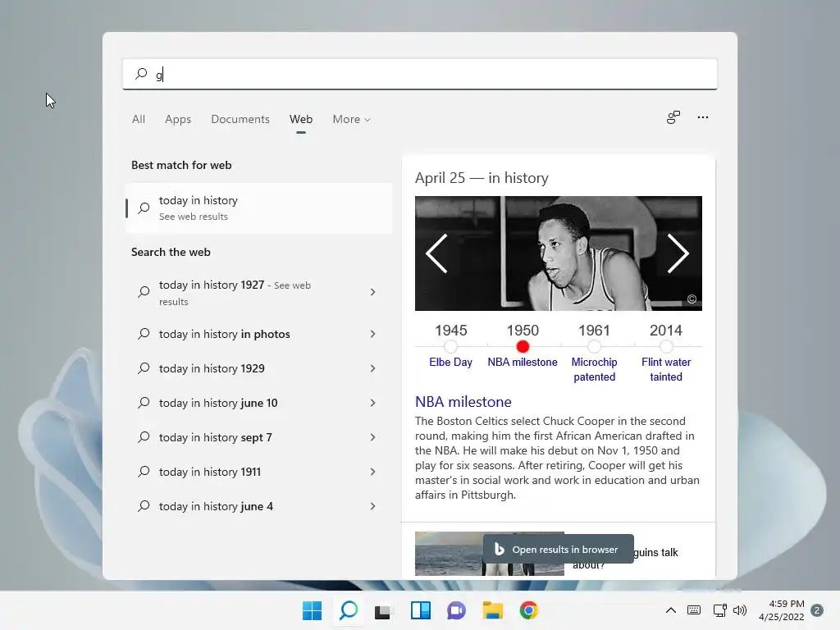Launch the Chat app from the taskbar
The width and height of the screenshot is (840, 630).
456,610
